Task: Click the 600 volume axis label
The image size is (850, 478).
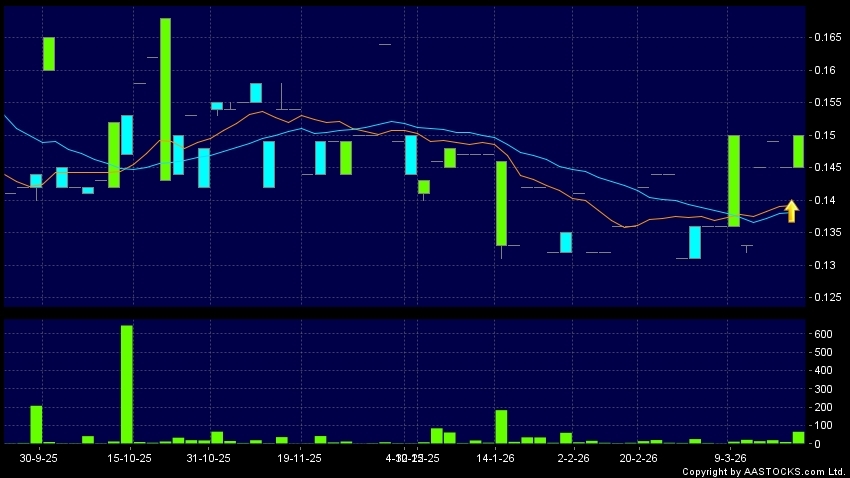Action: 822,334
